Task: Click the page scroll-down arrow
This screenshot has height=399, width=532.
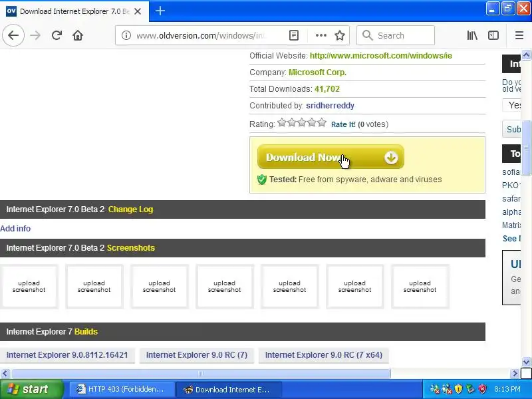Action: click(x=526, y=362)
